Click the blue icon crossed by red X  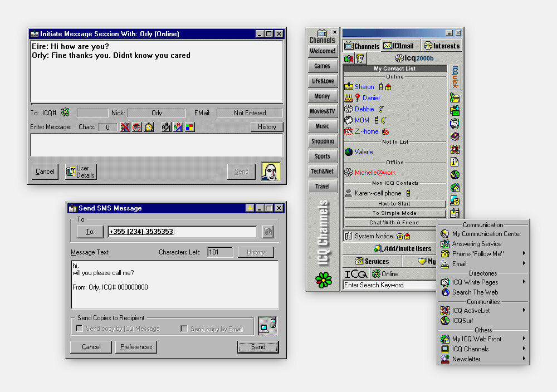[x=125, y=127]
